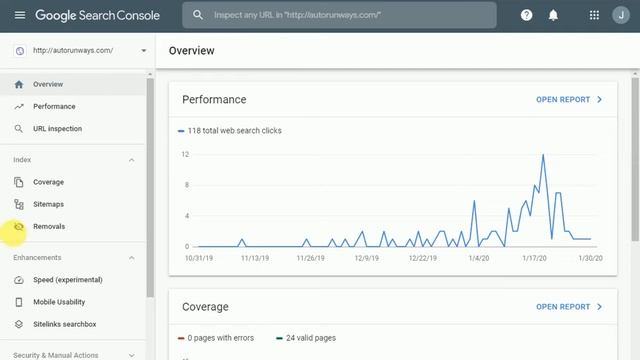Open the account avatar J
The width and height of the screenshot is (640, 360).
(x=620, y=15)
